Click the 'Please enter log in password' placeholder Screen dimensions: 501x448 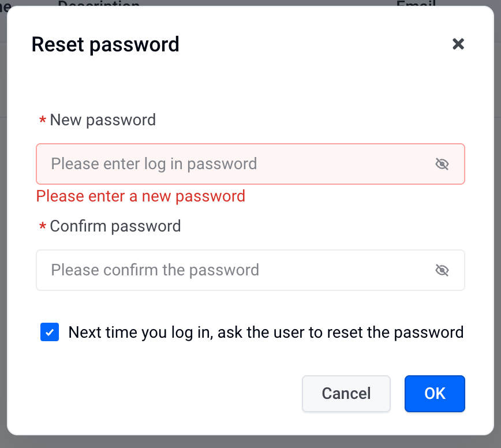pyautogui.click(x=154, y=164)
